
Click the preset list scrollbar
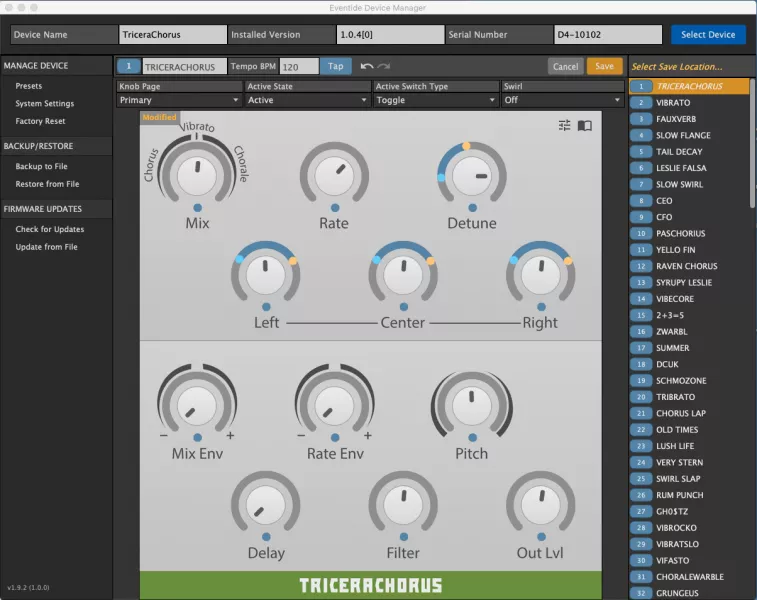coord(752,143)
